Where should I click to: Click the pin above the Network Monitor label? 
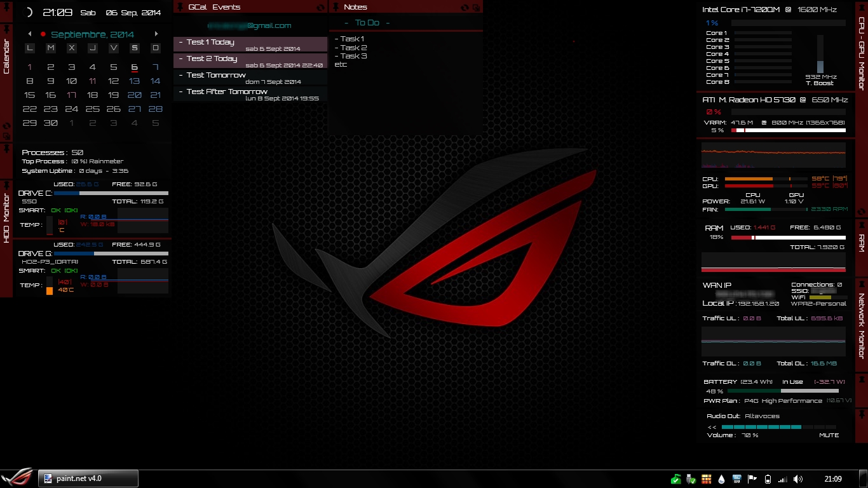[x=862, y=283]
